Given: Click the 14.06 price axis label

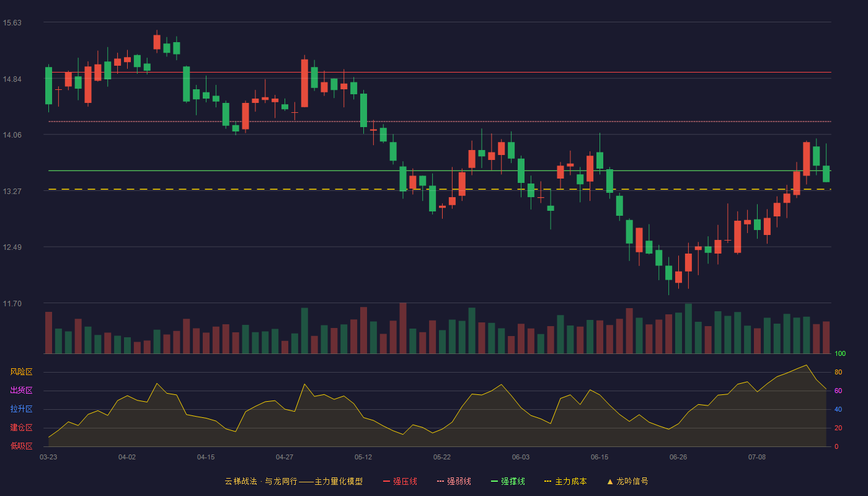Looking at the screenshot, I should [x=12, y=135].
